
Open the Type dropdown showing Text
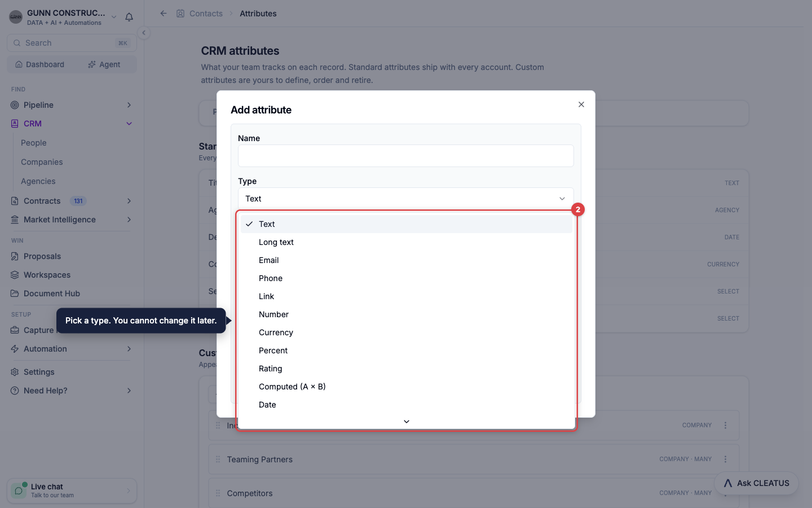tap(406, 199)
